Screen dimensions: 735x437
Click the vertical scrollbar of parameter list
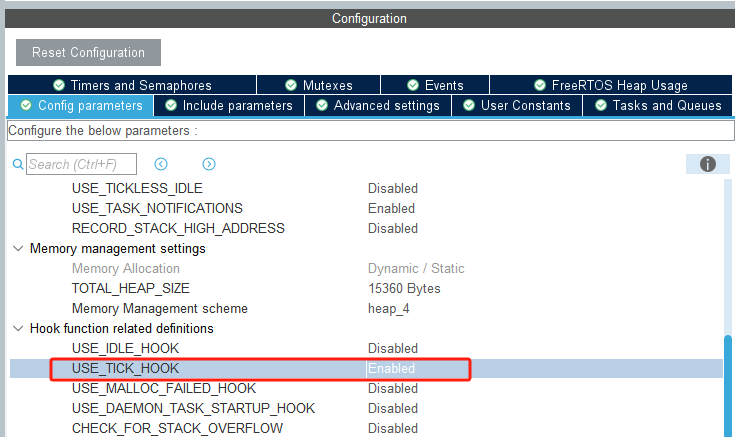tap(728, 380)
